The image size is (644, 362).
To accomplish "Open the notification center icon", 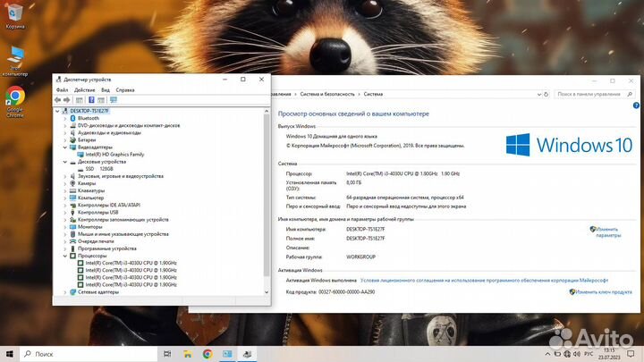I will pos(631,354).
